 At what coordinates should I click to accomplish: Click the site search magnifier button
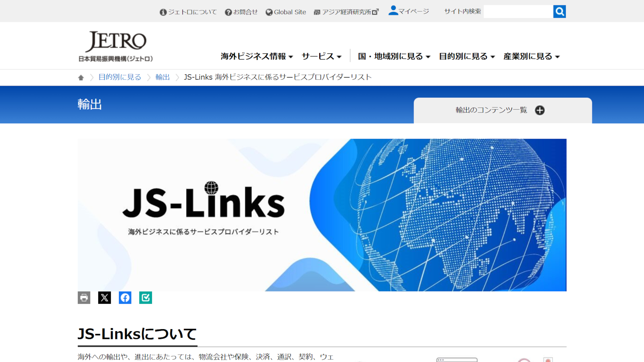[x=559, y=12]
